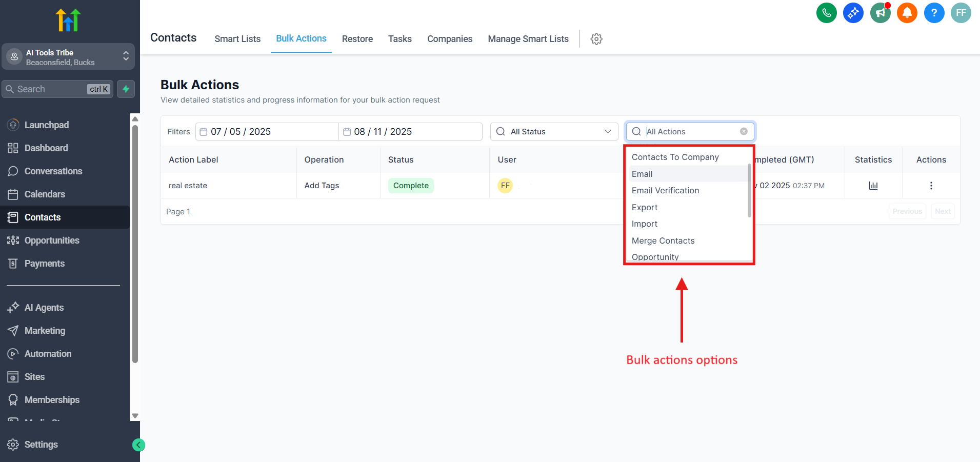The width and height of the screenshot is (980, 462).
Task: Open the 07/05/2025 start date picker
Action: pyautogui.click(x=266, y=131)
